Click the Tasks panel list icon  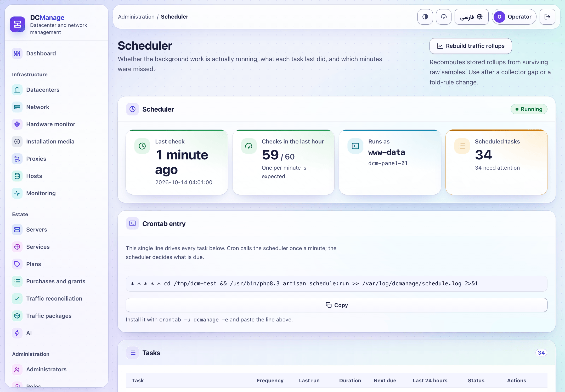(132, 353)
